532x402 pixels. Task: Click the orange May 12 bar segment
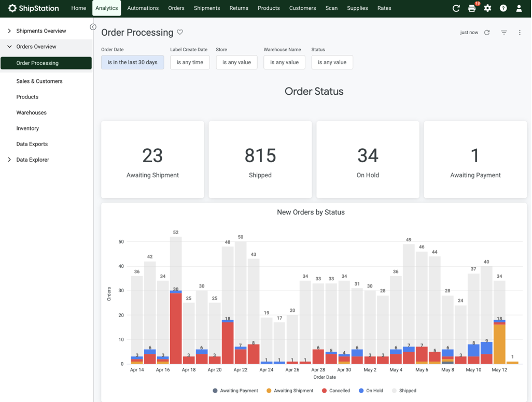[x=499, y=344]
